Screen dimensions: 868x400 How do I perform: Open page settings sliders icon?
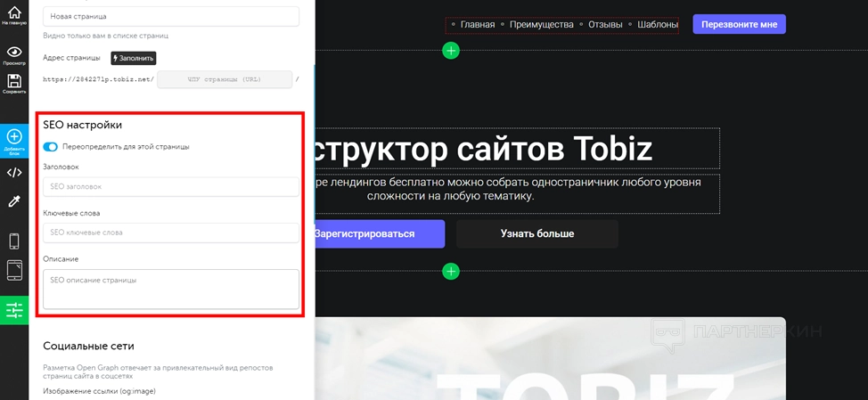pos(14,310)
